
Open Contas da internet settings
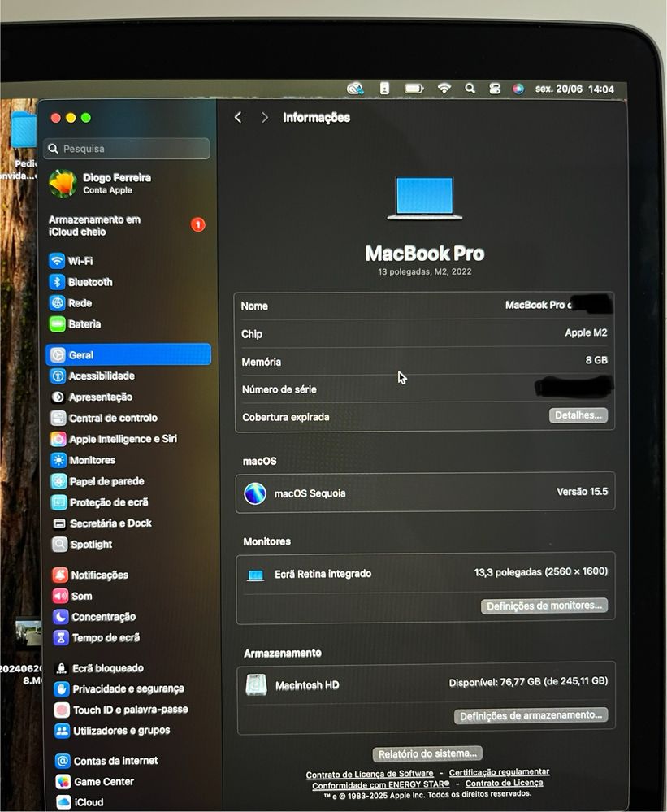coord(106,761)
